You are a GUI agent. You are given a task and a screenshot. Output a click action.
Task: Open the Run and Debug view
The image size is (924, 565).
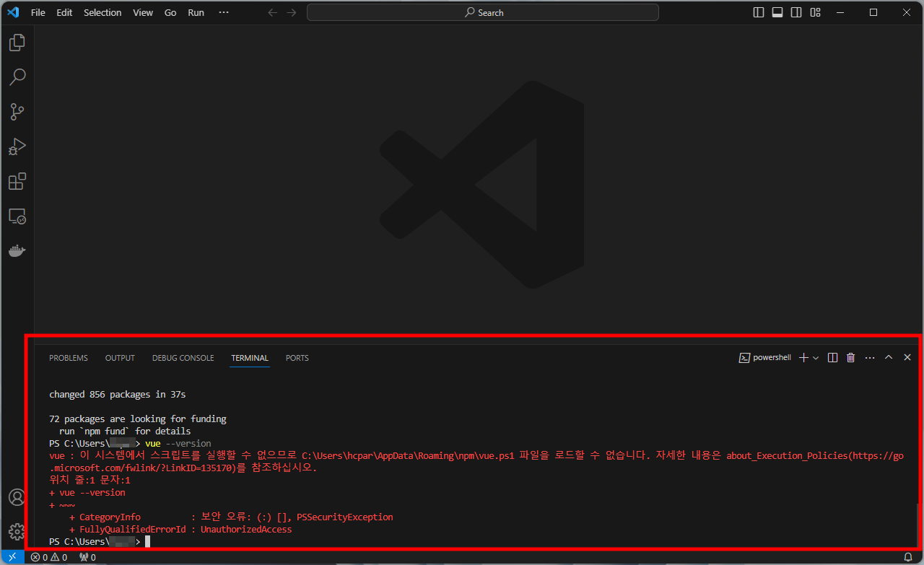[17, 146]
